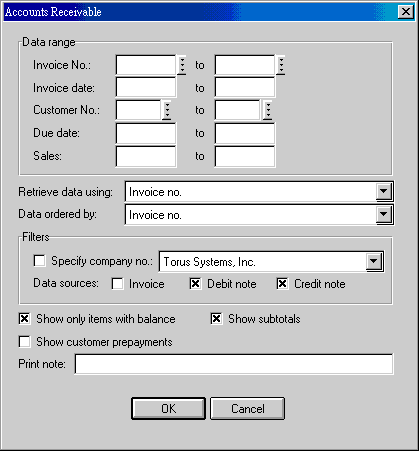Open lookup for starting Invoice No.
The height and width of the screenshot is (451, 419).
click(182, 65)
